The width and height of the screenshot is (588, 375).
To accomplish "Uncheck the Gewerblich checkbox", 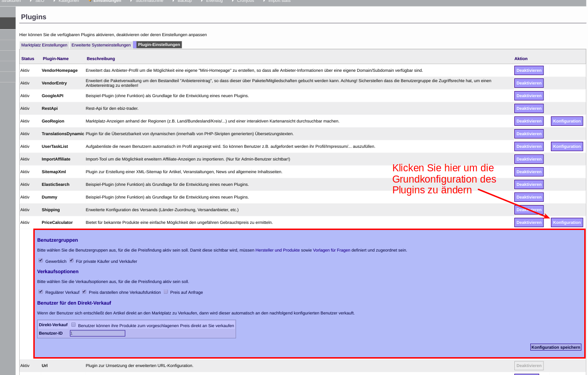I will tap(41, 260).
